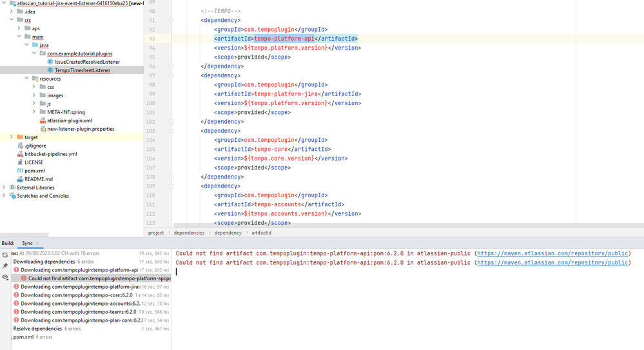This screenshot has height=350, width=644.
Task: Click fold marker on line 91 dependency
Action: [x=171, y=20]
